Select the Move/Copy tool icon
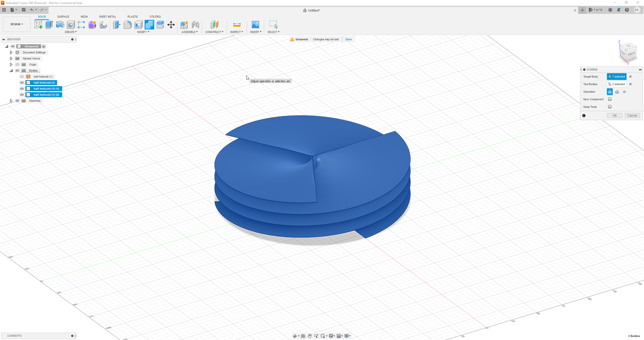Viewport: 644px width, 340px height. point(171,25)
